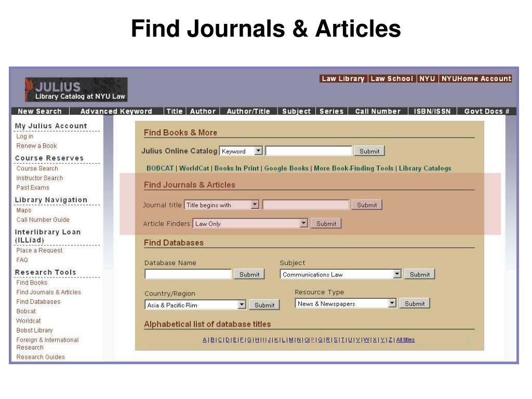Open Find Databases sidebar link
Screen dimensions: 532x399
(x=38, y=302)
